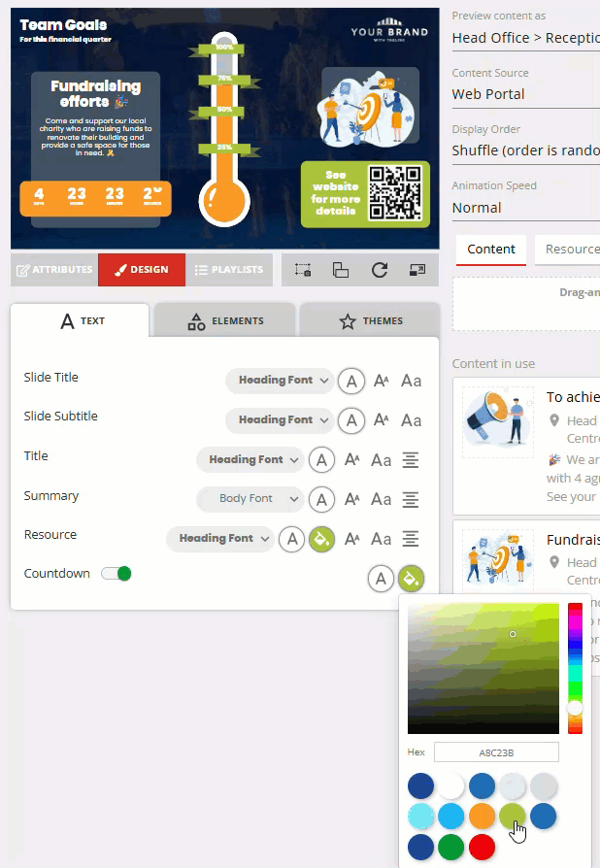This screenshot has width=600, height=868.
Task: Select the orange preset color swatch
Action: 482,817
